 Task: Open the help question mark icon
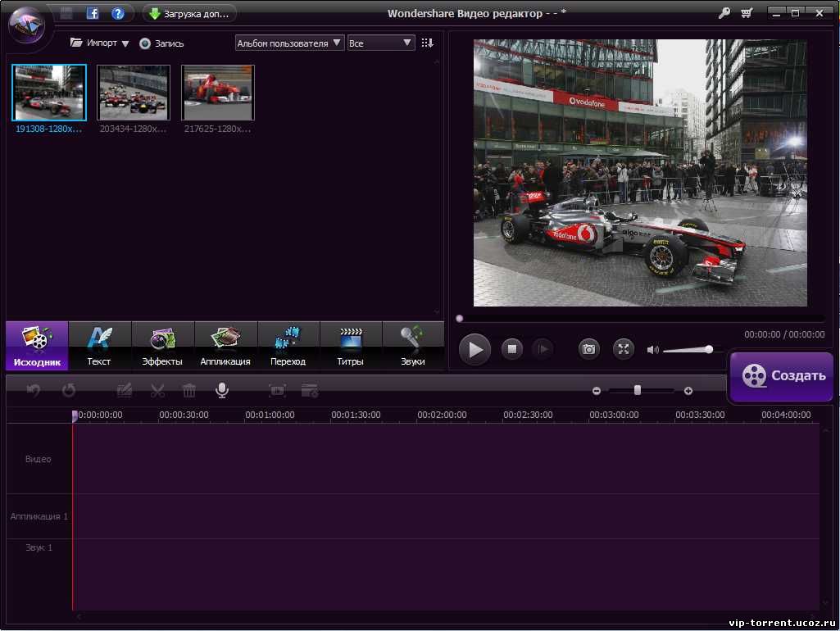[x=118, y=13]
